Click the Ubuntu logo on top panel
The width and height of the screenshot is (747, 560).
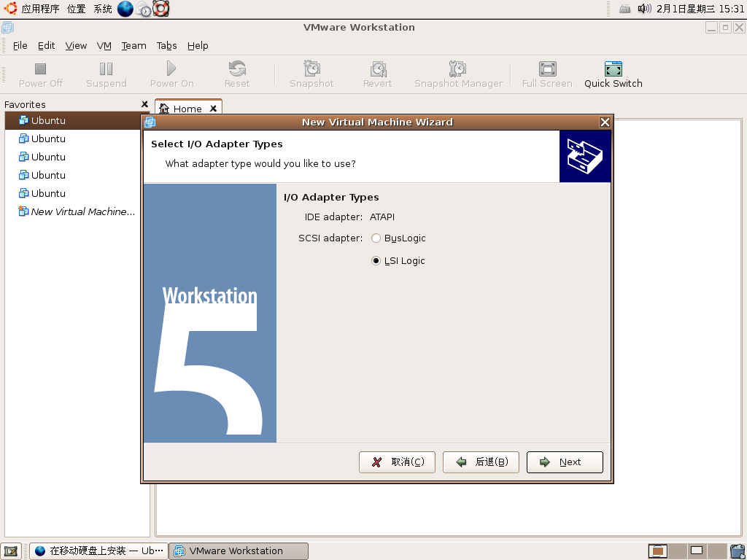(10, 9)
